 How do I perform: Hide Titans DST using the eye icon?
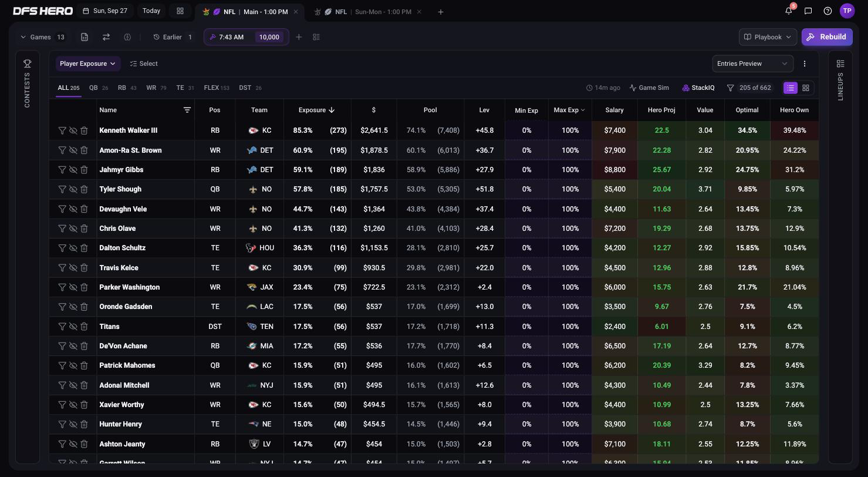tap(73, 327)
